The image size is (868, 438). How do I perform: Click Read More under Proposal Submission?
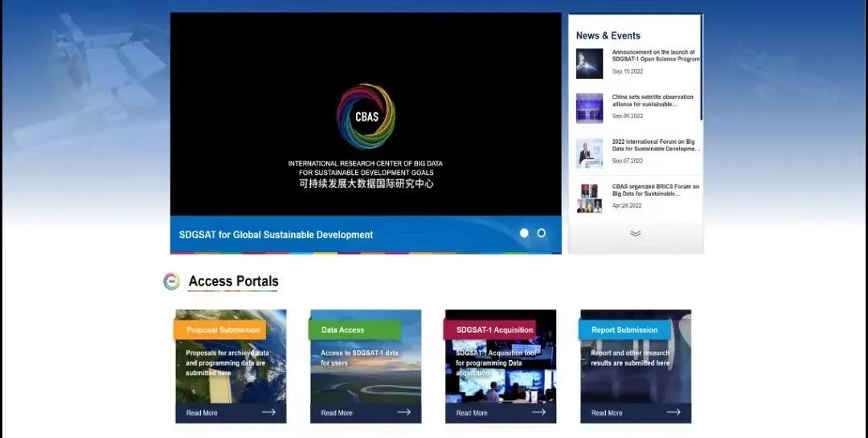coord(202,413)
